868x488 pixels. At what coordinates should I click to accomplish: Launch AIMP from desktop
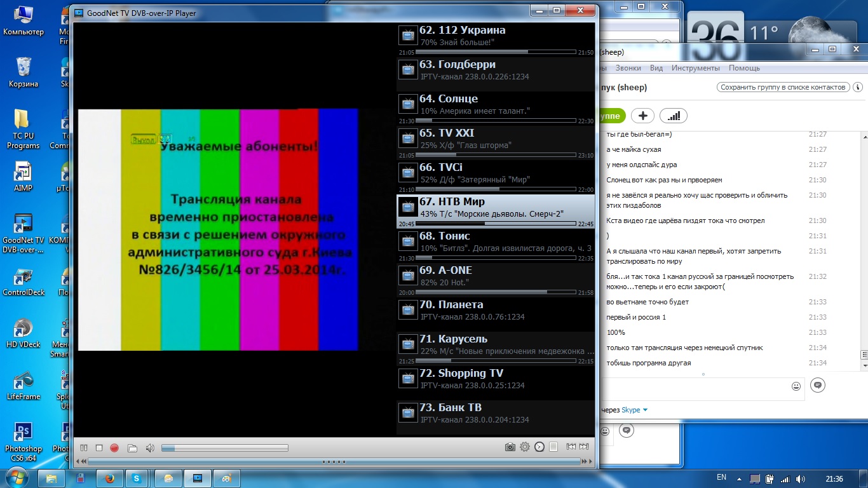click(24, 177)
